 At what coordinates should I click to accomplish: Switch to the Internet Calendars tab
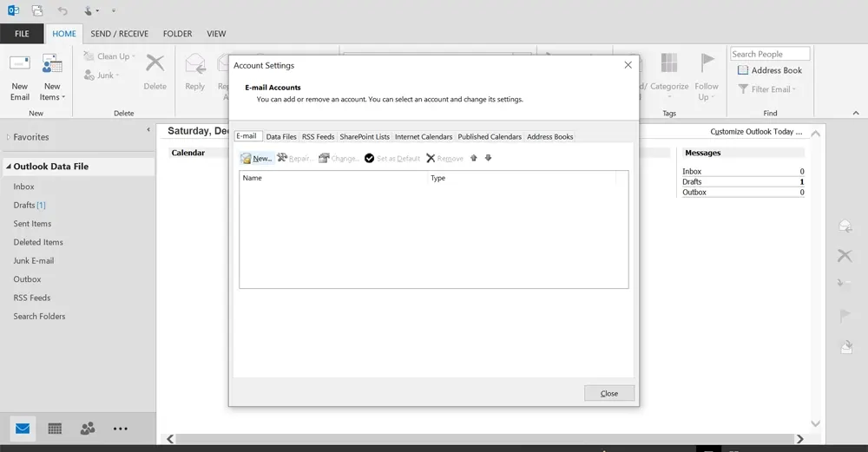424,137
